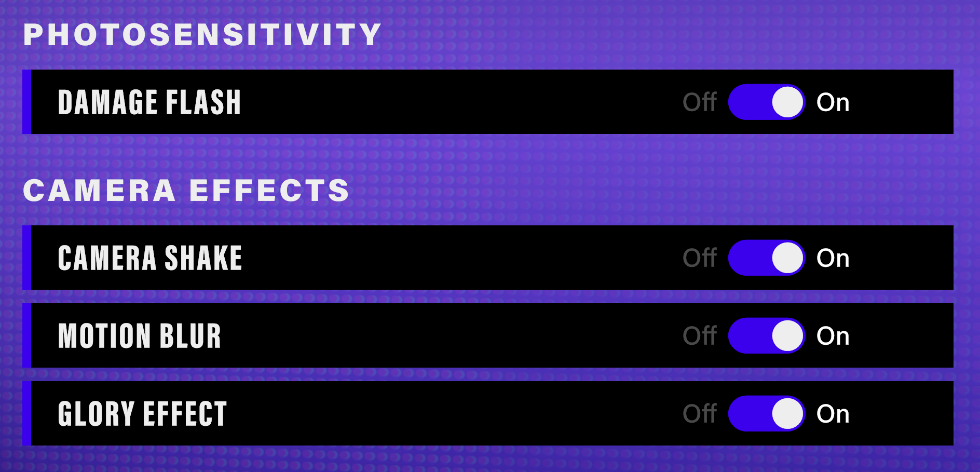Viewport: 980px width, 472px height.
Task: Click the On label for Glory Effect
Action: point(833,414)
